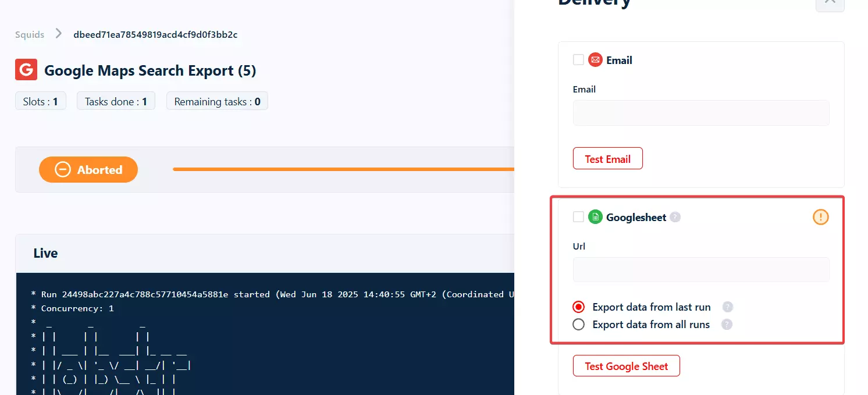Open help icon for Export data from all runs

[727, 325]
